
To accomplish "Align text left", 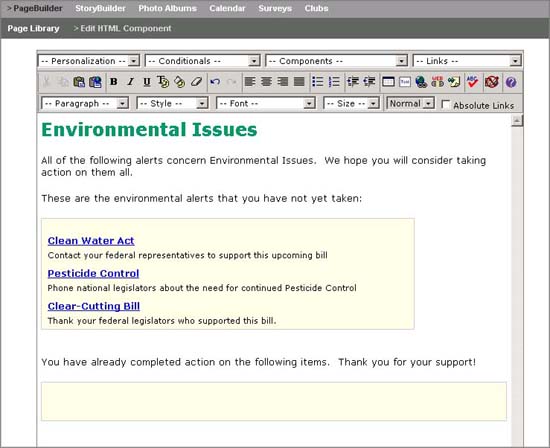I will tap(250, 82).
